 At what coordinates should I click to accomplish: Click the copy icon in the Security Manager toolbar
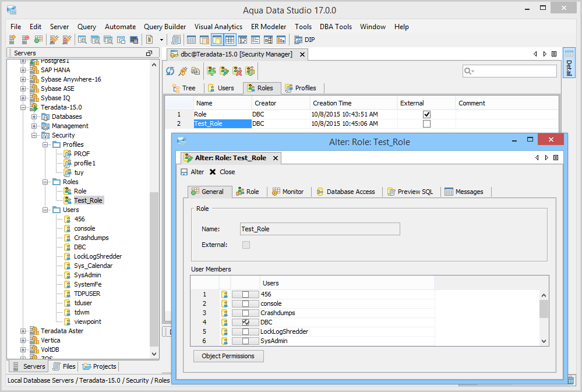coord(195,71)
